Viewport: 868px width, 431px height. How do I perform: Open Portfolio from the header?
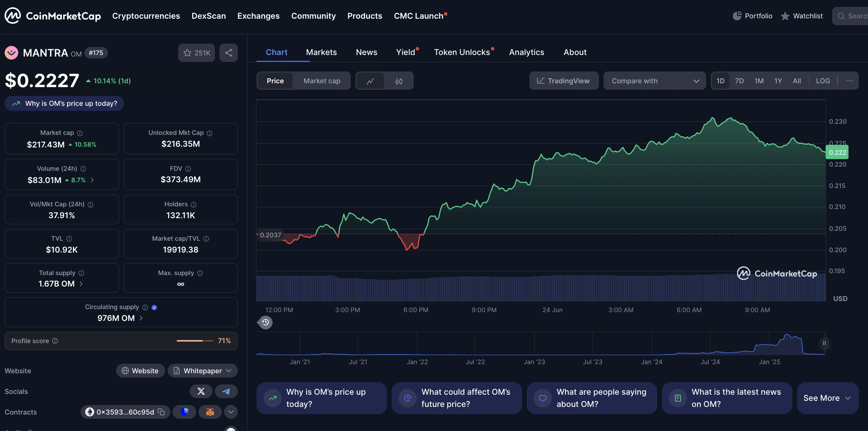pyautogui.click(x=753, y=16)
